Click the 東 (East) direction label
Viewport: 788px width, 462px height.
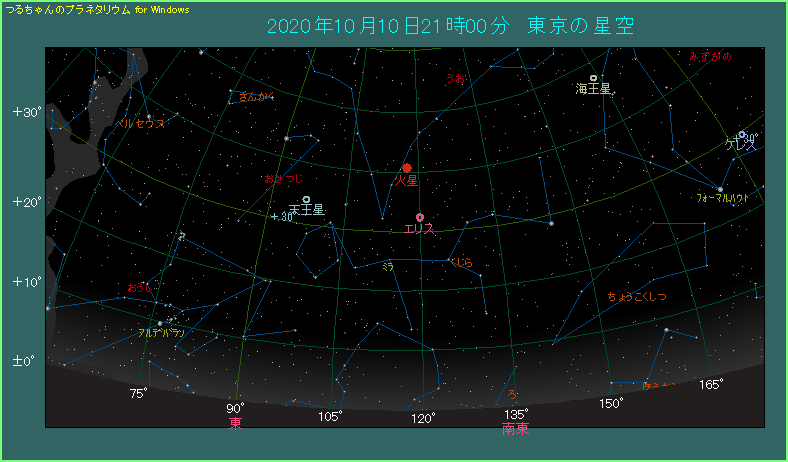pos(235,423)
